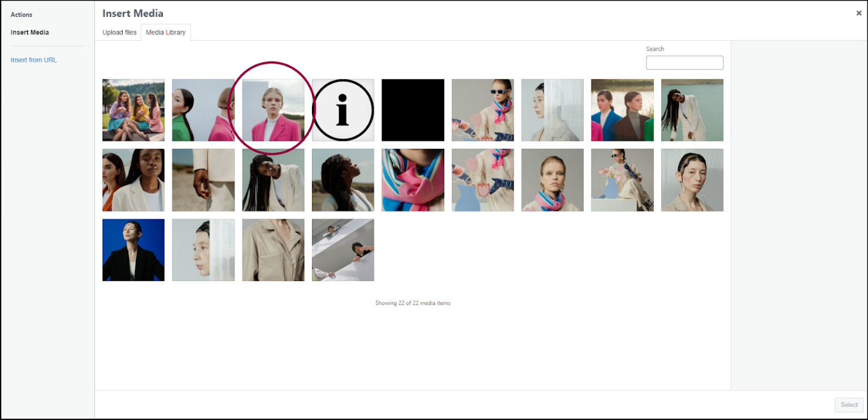The height and width of the screenshot is (420, 868).
Task: Close the Insert Media dialog
Action: [x=859, y=12]
